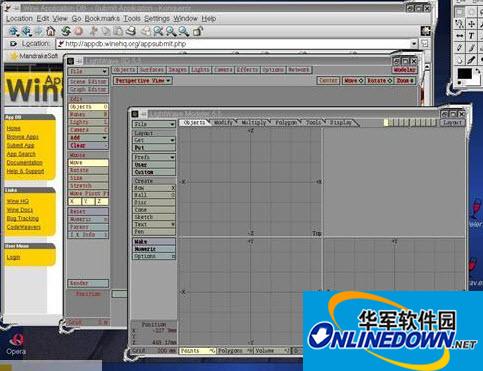The height and width of the screenshot is (371, 483).
Task: Click the Scene Editor button in Layout
Action: click(88, 82)
